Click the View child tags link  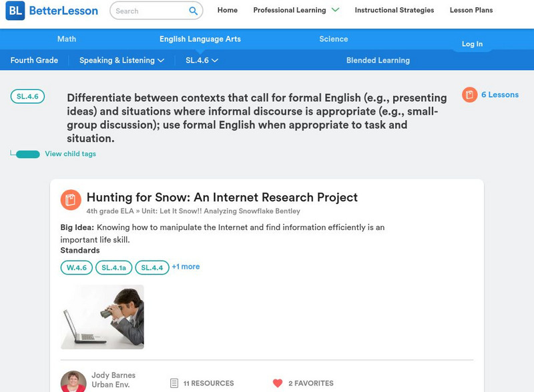coord(71,154)
